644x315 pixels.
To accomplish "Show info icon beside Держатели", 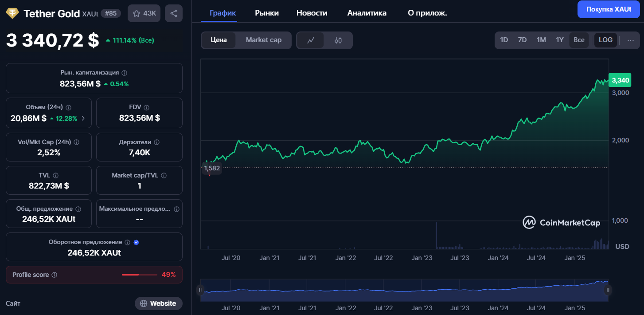I will click(157, 142).
